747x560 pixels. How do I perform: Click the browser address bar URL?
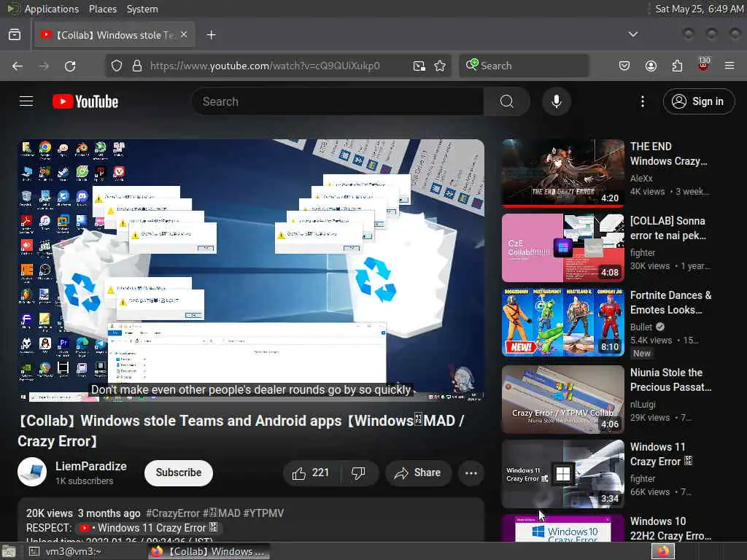[x=265, y=66]
